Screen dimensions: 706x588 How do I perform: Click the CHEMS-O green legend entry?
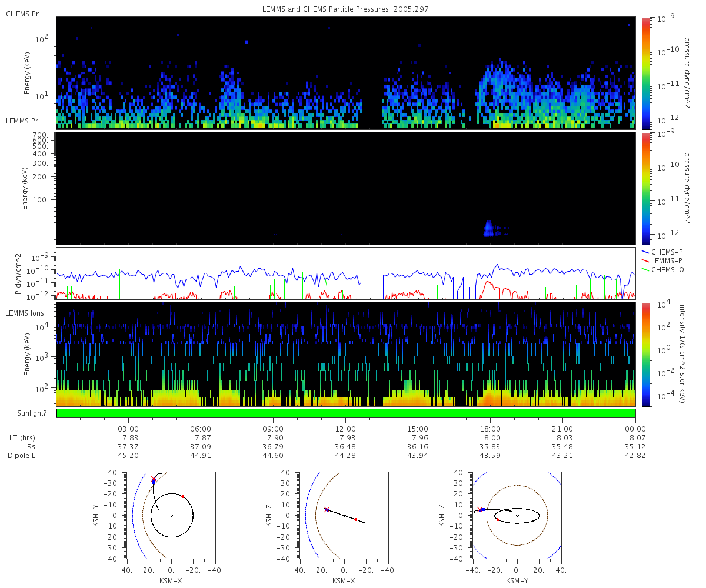pos(665,269)
